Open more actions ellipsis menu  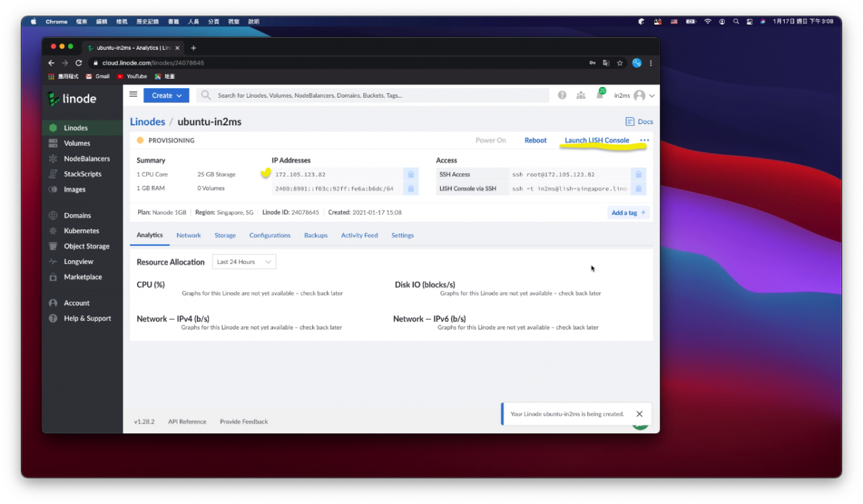(644, 140)
